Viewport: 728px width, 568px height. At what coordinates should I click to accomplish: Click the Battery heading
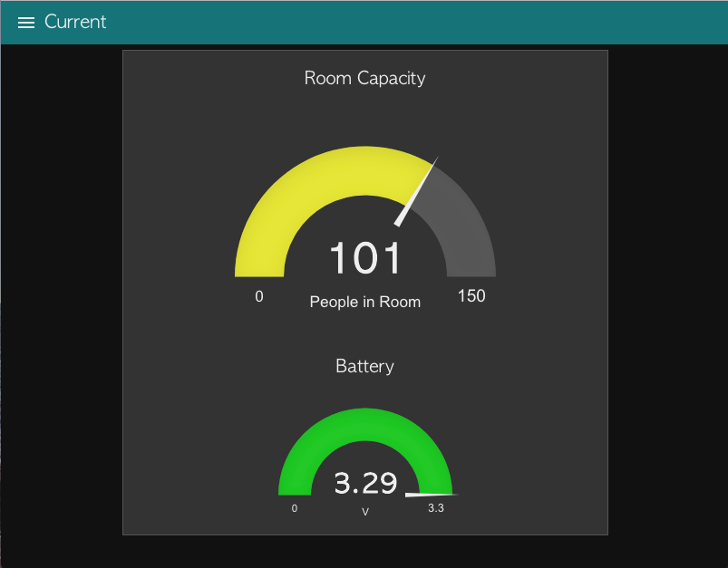click(364, 366)
